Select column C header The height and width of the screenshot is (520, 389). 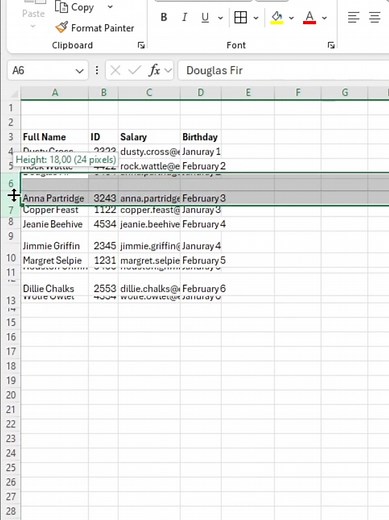click(x=149, y=93)
